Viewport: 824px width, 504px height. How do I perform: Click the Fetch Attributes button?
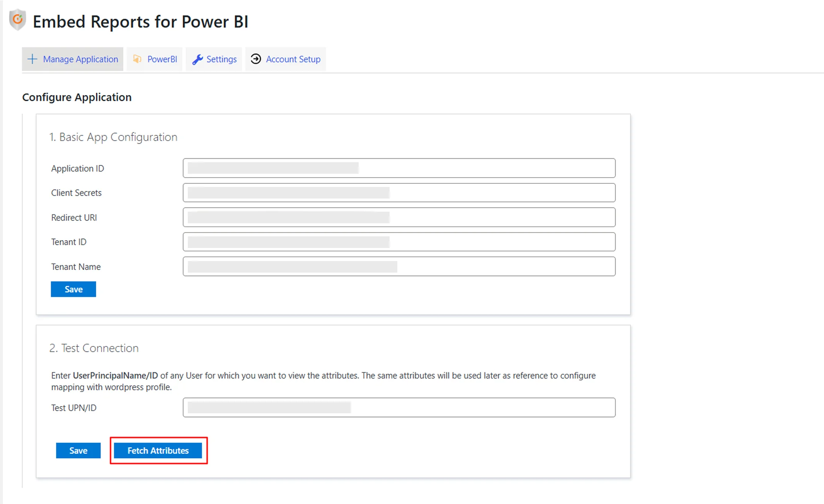[x=158, y=451]
